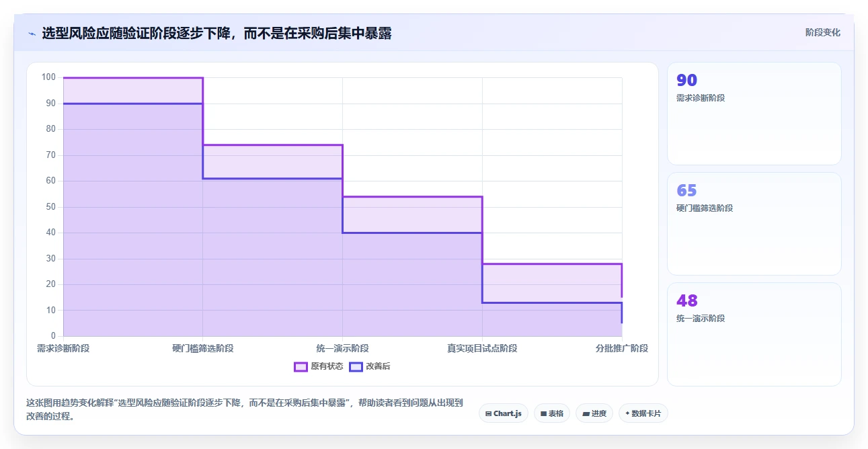868x449 pixels.
Task: Click the 分批推广阶段 x-axis label
Action: coord(622,348)
